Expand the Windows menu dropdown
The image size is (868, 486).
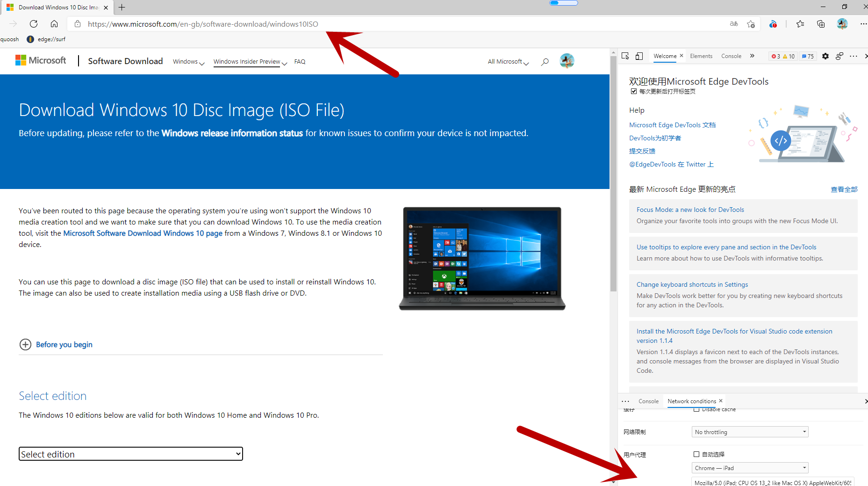coord(188,62)
